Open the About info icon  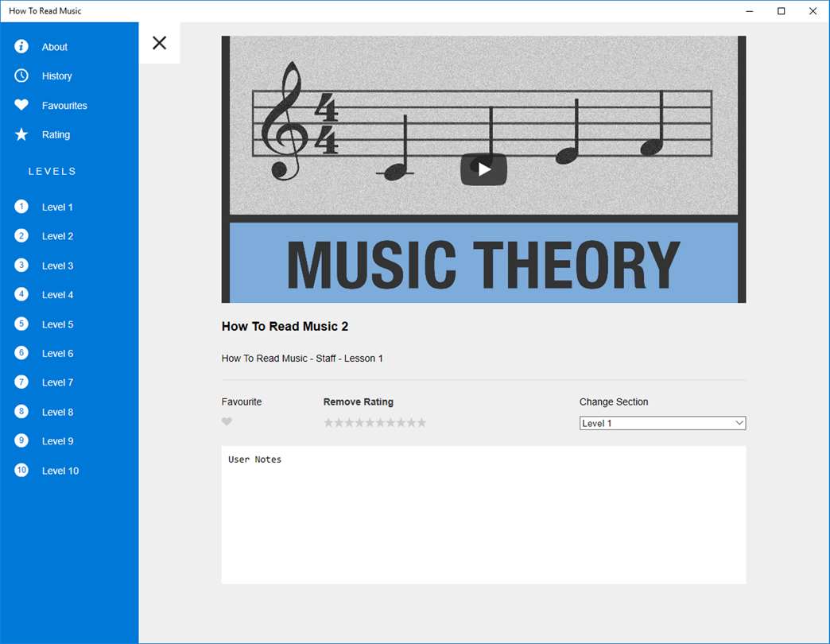coord(21,47)
